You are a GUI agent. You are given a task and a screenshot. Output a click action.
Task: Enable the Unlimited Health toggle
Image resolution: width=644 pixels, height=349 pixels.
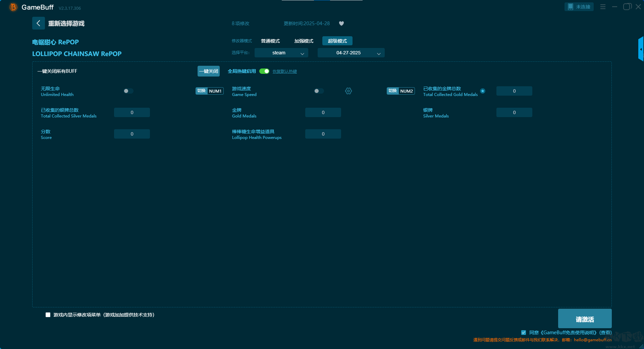(128, 91)
